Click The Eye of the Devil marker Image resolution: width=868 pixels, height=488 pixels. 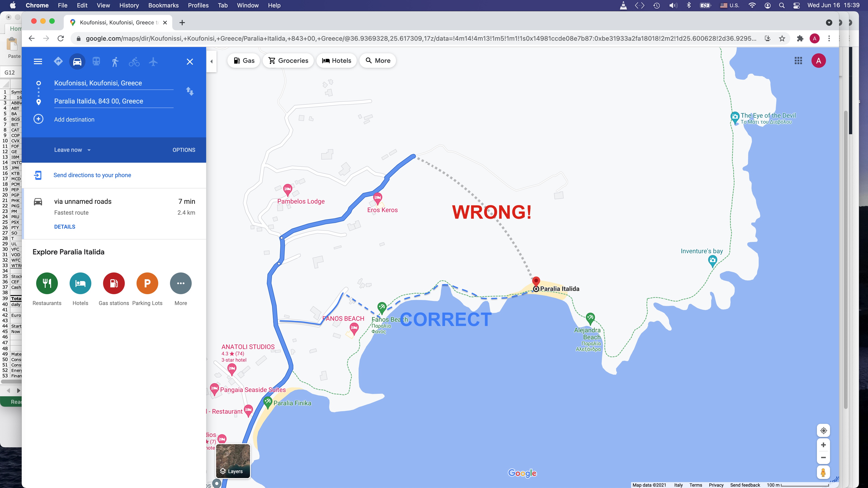[x=735, y=117]
